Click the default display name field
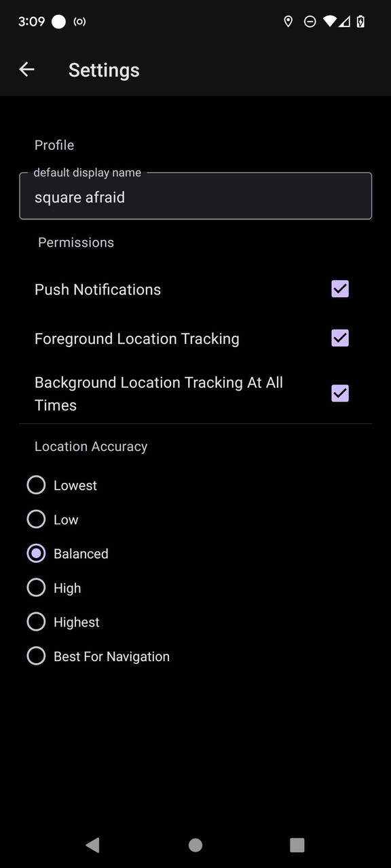This screenshot has height=868, width=391. [x=195, y=197]
